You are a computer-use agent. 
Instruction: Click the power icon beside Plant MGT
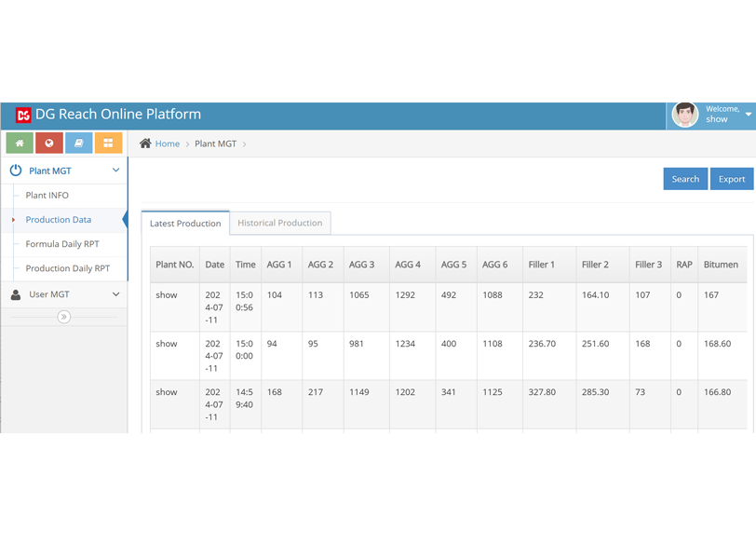16,170
